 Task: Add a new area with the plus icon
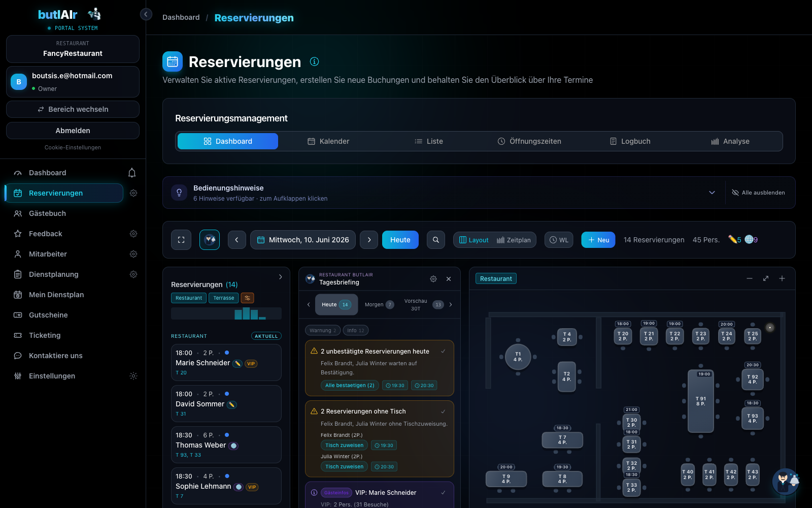[782, 278]
